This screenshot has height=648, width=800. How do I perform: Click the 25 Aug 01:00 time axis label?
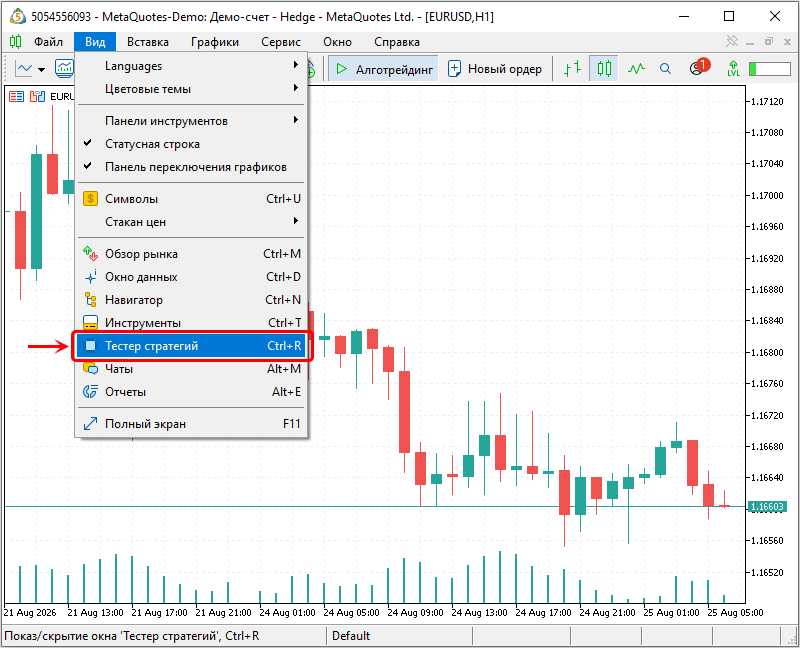pos(671,612)
